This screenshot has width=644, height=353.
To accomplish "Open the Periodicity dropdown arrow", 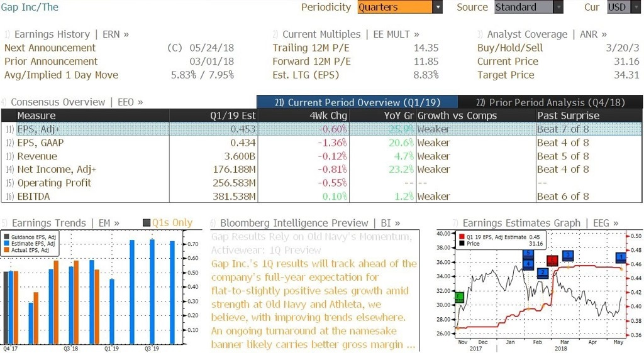I will click(438, 7).
